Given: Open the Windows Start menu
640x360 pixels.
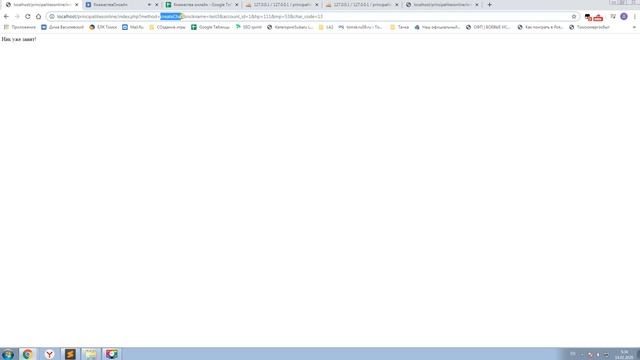Looking at the screenshot, I should (8, 354).
